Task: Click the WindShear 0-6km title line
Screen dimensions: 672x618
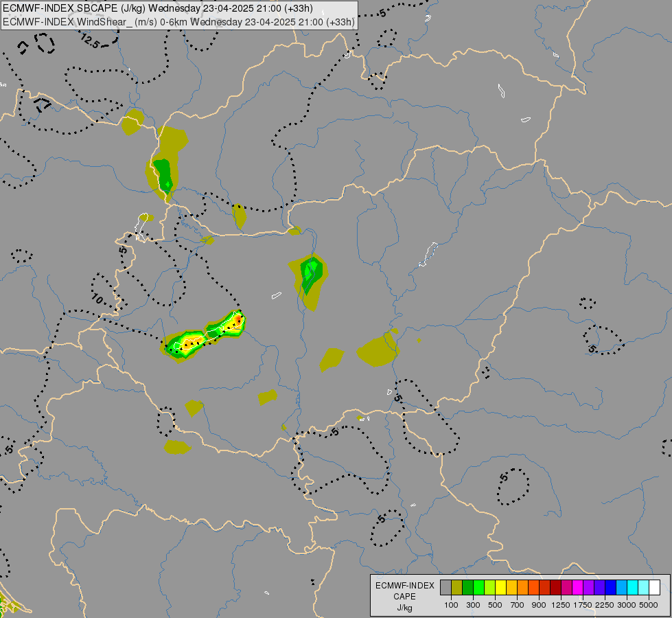Action: click(x=178, y=22)
